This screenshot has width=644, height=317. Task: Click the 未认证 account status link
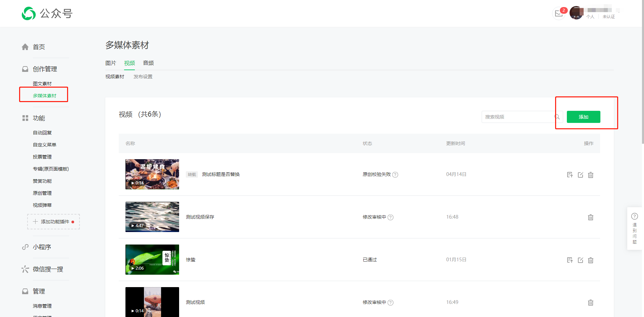pyautogui.click(x=609, y=16)
